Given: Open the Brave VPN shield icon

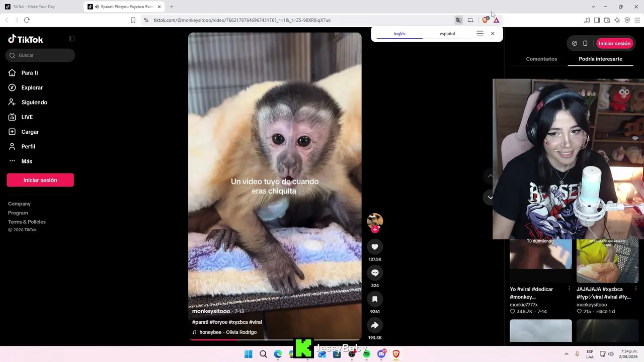Looking at the screenshot, I should 627,20.
